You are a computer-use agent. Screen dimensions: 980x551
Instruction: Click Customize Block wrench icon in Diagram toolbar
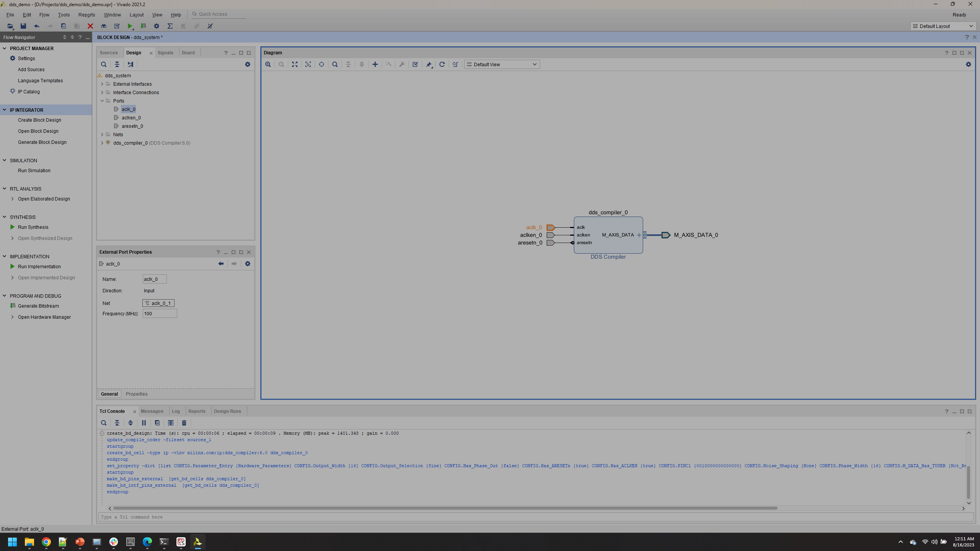(402, 64)
